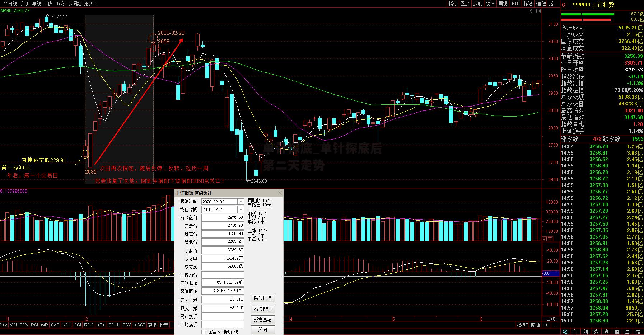Select the 笔 tab in the quote panel

pos(565,331)
